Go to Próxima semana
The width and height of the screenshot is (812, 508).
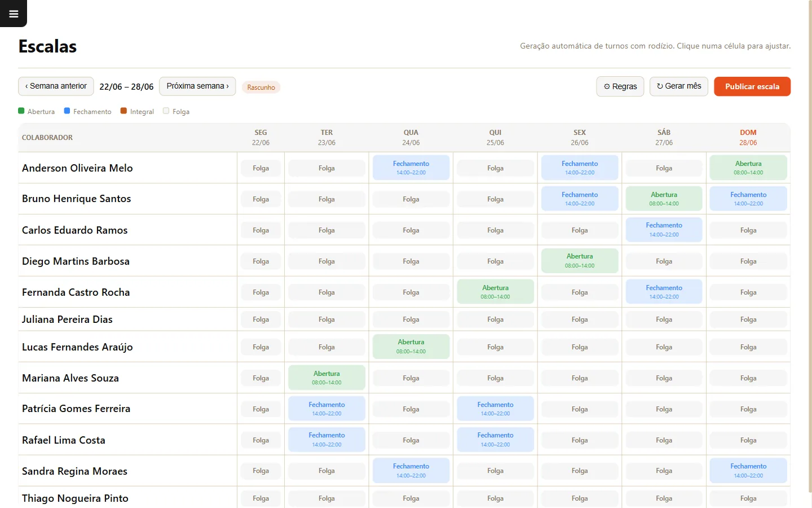tap(197, 86)
